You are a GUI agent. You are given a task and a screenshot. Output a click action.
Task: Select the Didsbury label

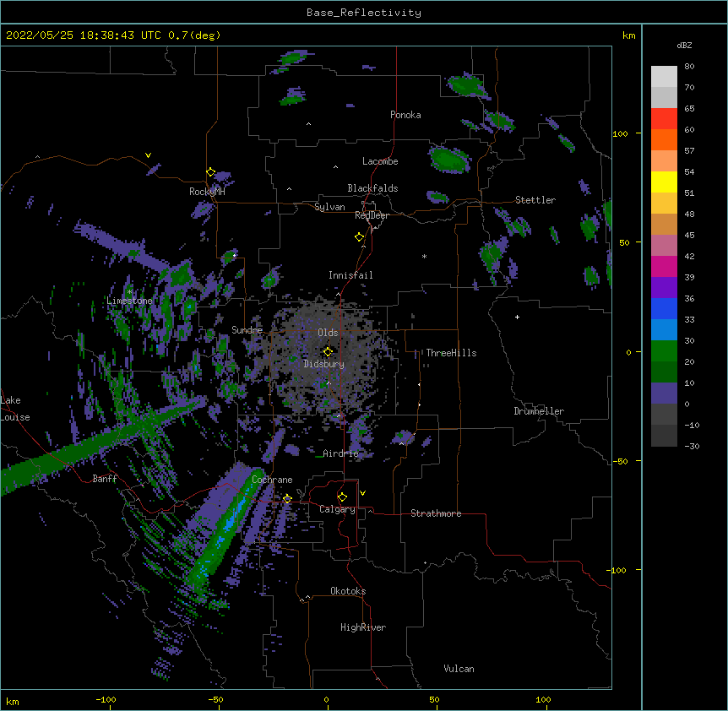pyautogui.click(x=324, y=364)
